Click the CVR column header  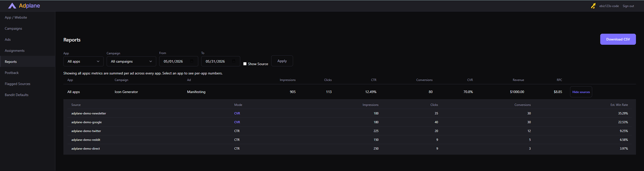(x=470, y=80)
